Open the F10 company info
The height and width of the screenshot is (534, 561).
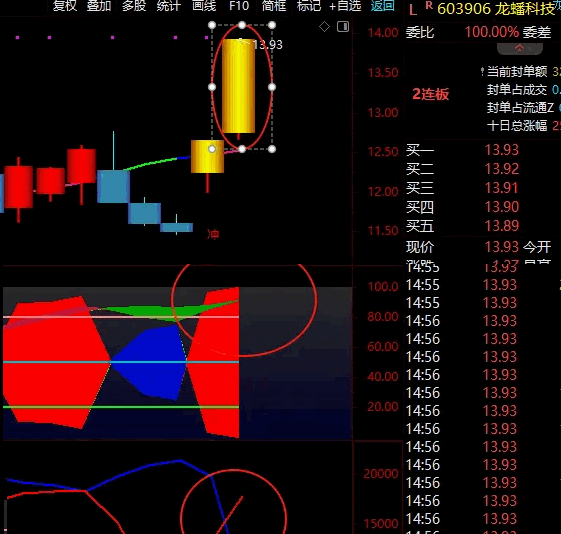point(239,6)
